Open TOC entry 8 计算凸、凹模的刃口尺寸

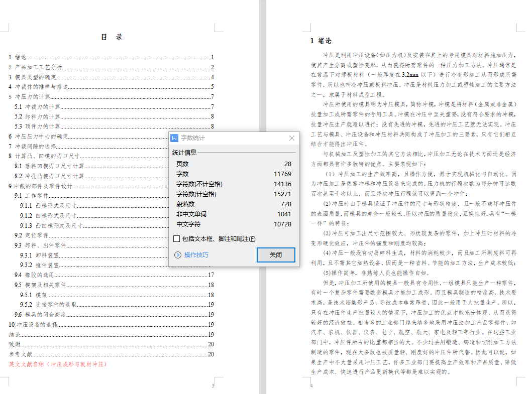(x=88, y=156)
